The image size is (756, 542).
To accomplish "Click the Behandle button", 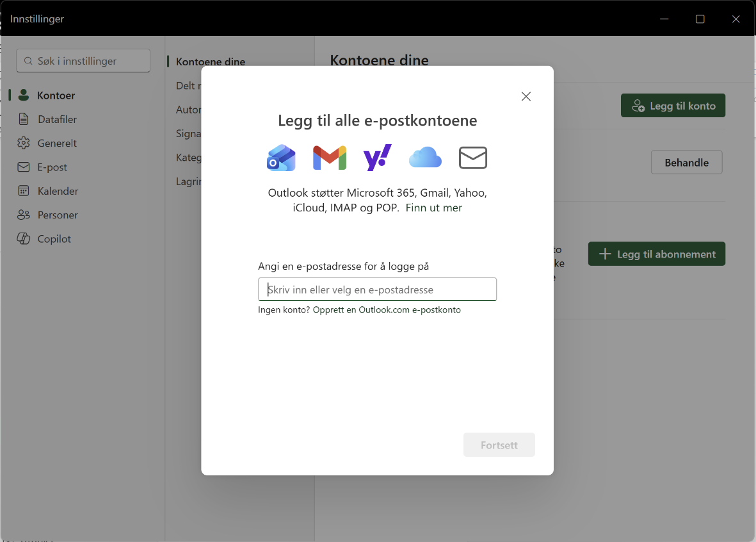I will (687, 163).
